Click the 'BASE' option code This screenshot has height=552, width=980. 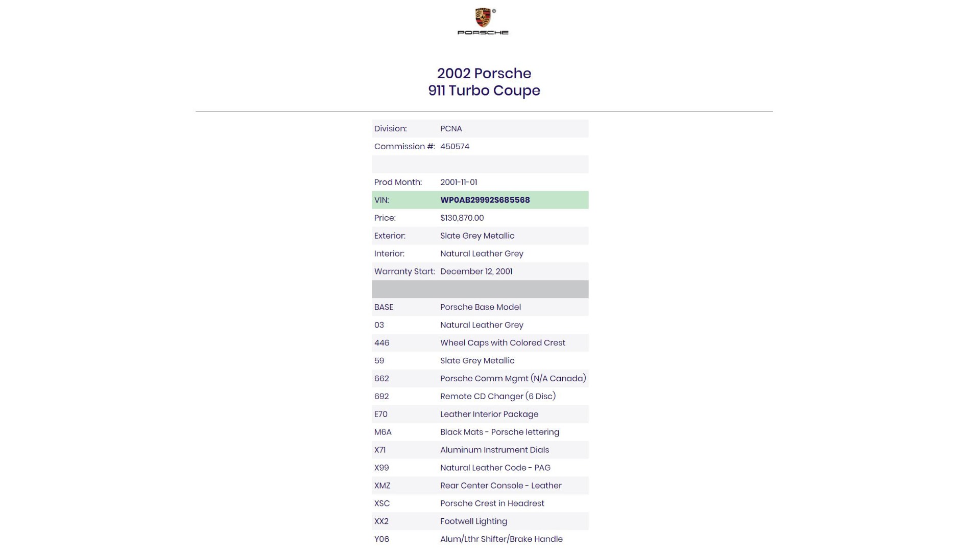(384, 307)
